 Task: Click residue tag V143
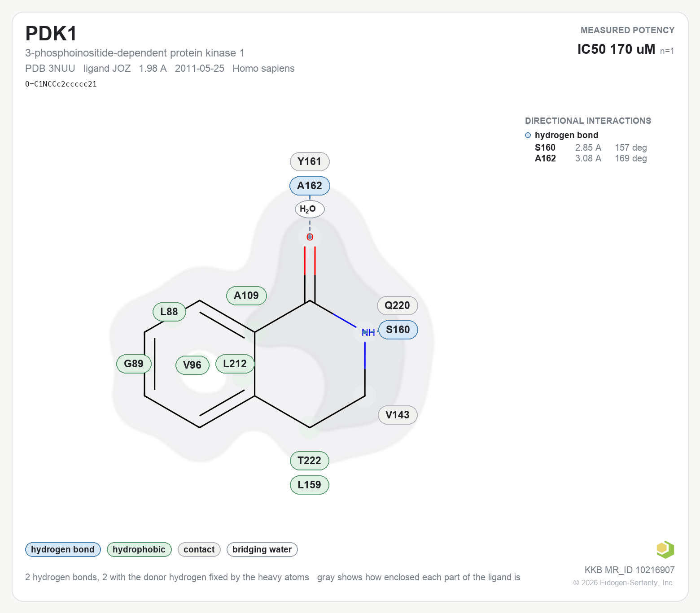tap(398, 415)
